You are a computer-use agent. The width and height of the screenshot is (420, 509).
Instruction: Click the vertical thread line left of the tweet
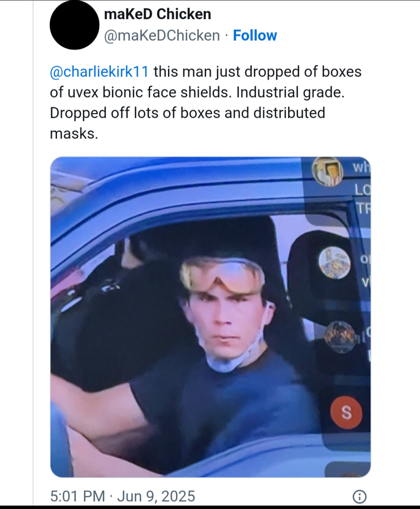coord(33,254)
